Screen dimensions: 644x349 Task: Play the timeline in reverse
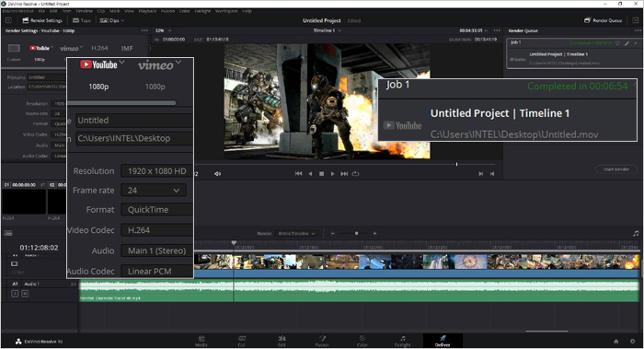point(310,174)
